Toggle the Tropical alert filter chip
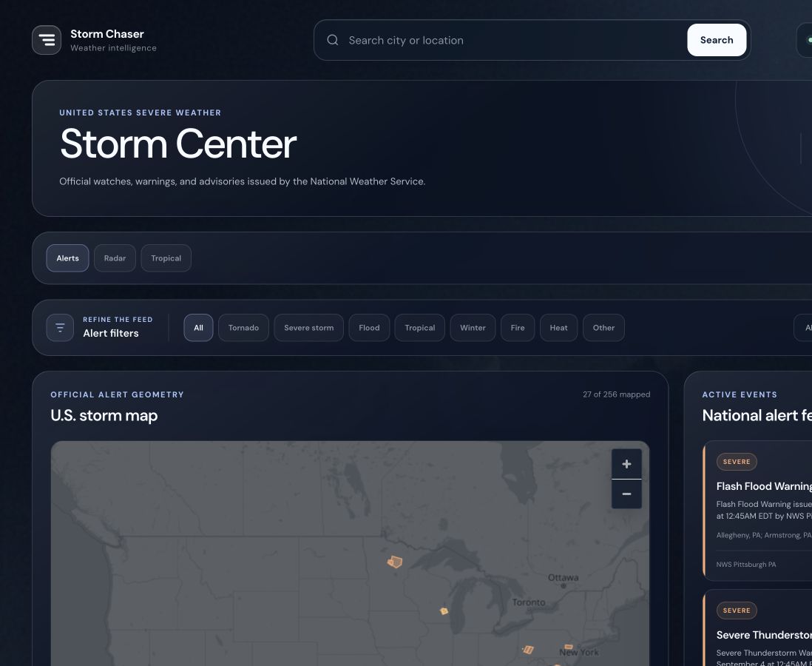 (420, 328)
